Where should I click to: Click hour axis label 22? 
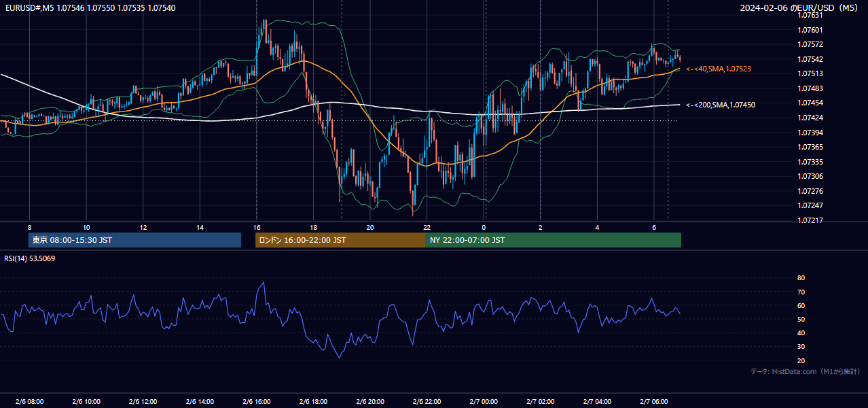click(x=427, y=227)
